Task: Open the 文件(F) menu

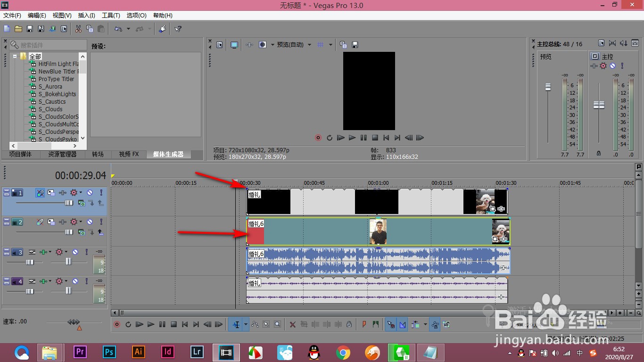Action: [x=12, y=16]
